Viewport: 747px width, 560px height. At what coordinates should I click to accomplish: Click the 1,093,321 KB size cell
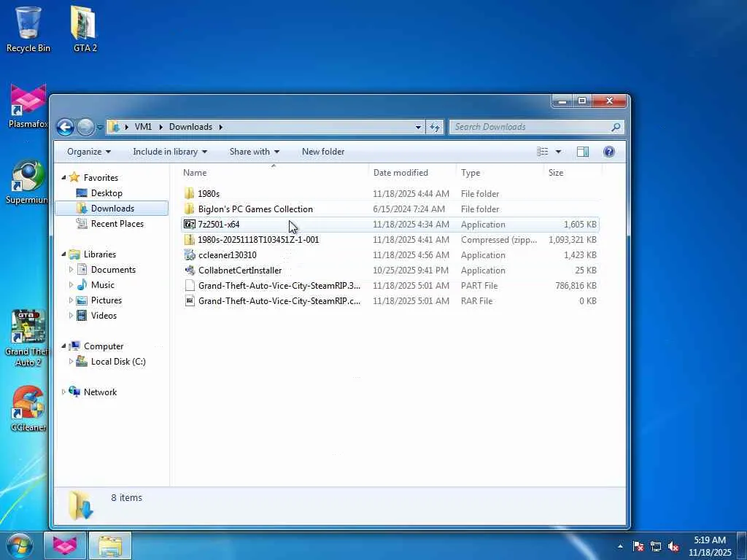coord(572,239)
